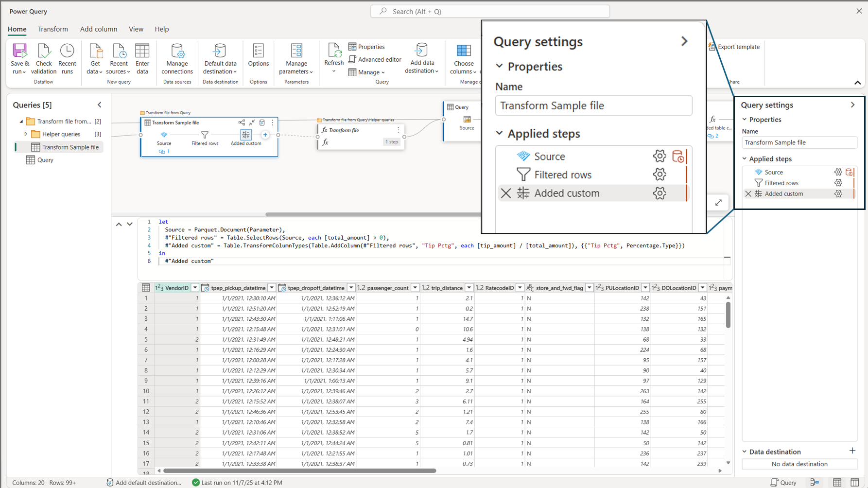Click the Export template button
Viewport: 868px width, 488px height.
pyautogui.click(x=734, y=47)
